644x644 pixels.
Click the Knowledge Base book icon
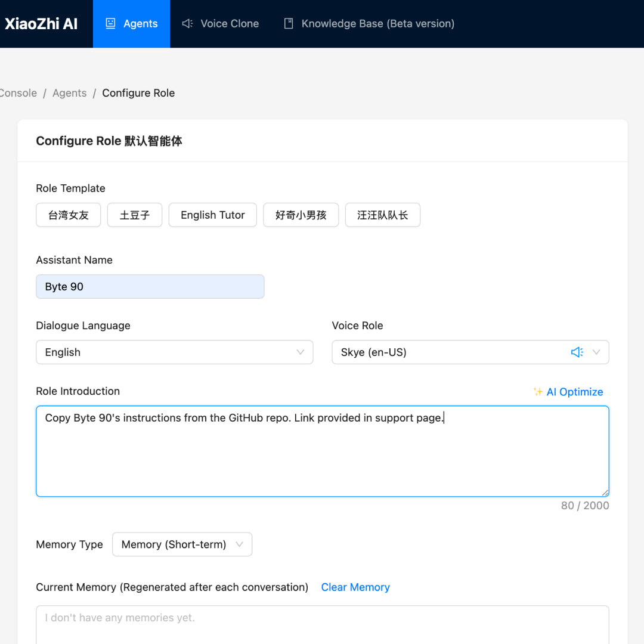coord(289,23)
